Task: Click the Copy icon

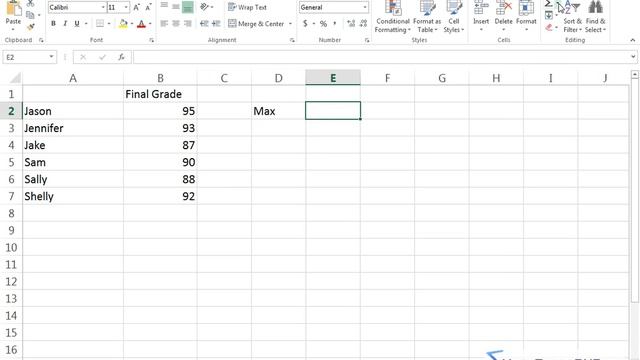Action: (x=30, y=16)
